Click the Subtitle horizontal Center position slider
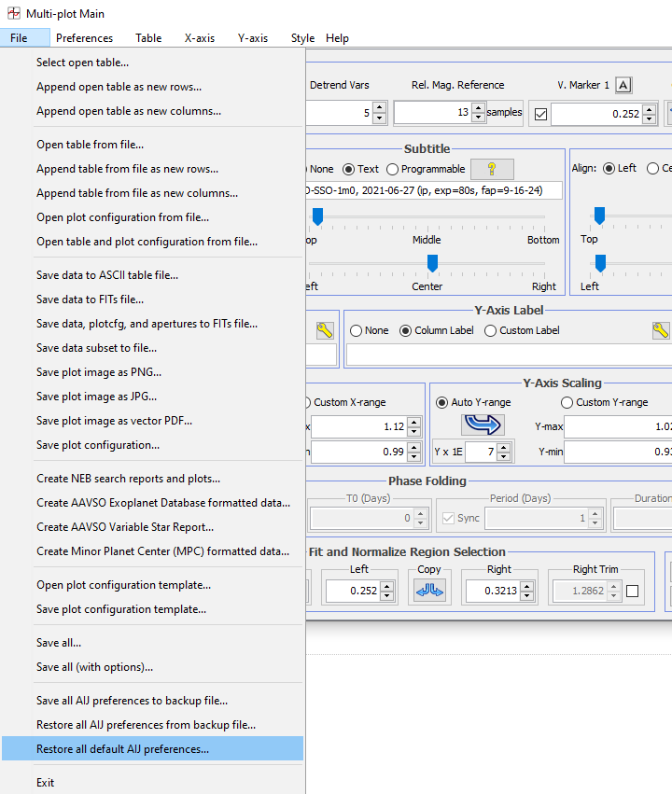 432,264
